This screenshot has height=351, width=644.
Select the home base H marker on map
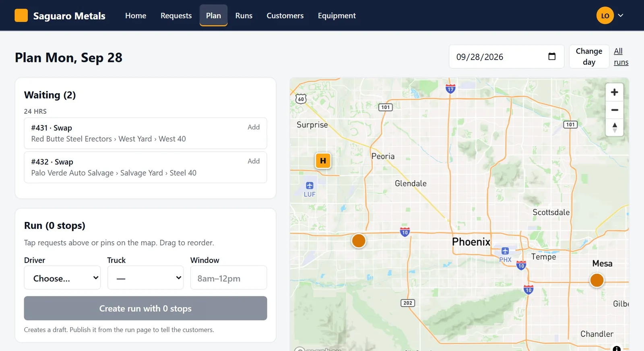pos(323,161)
